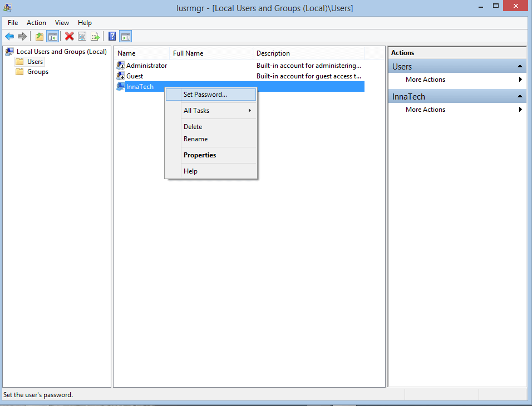Viewport: 532px width, 406px height.
Task: Open the Action menu in menu bar
Action: pyautogui.click(x=36, y=23)
